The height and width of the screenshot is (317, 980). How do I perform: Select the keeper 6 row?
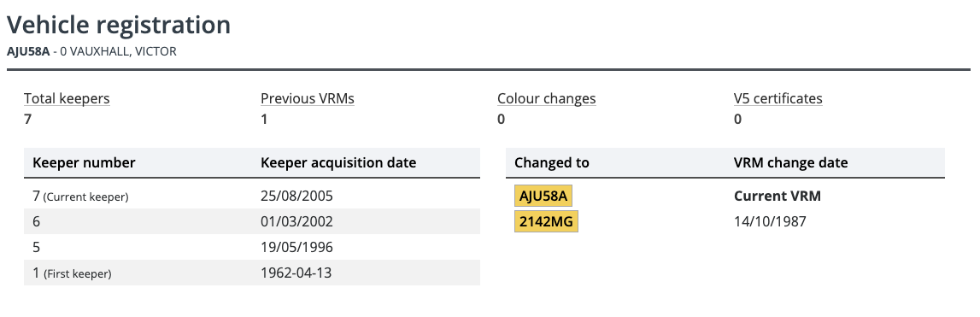point(252,221)
